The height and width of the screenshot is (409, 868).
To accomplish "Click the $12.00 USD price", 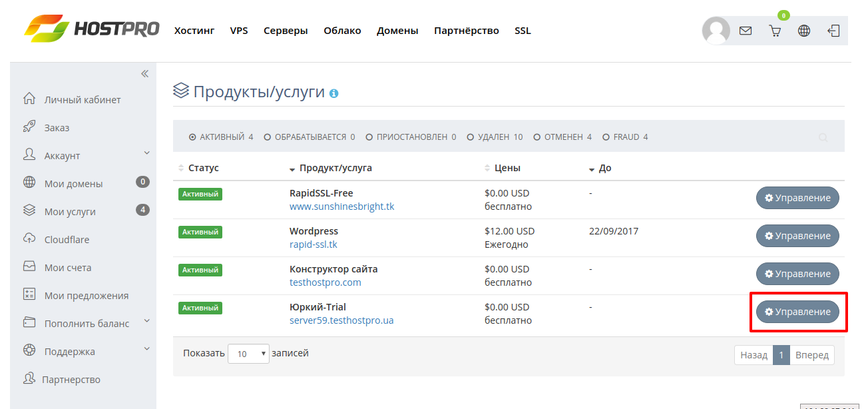I will point(509,231).
